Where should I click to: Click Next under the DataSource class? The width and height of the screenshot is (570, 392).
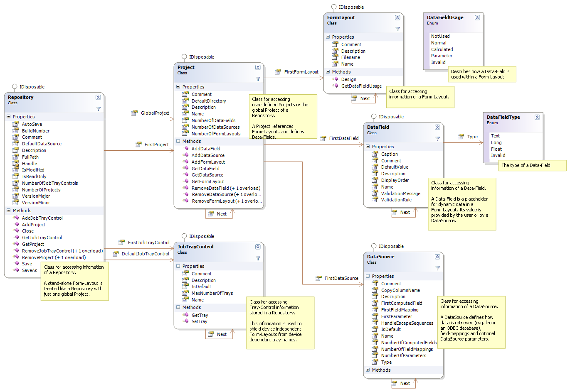coord(402,384)
